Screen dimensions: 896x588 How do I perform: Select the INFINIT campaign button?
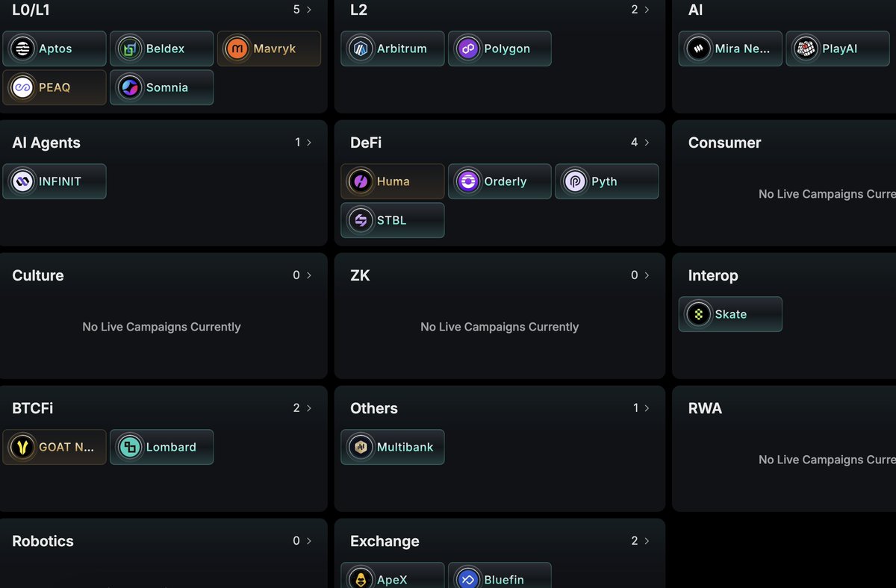(55, 181)
